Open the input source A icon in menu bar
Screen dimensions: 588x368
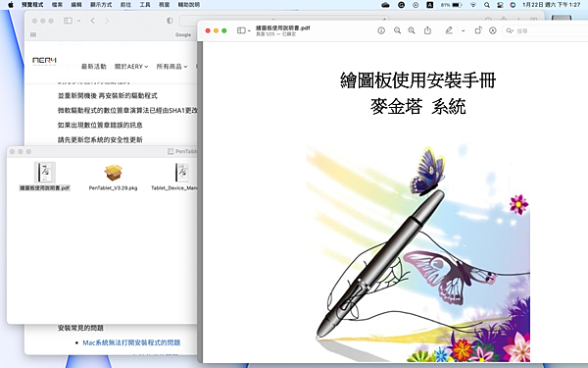tap(430, 5)
